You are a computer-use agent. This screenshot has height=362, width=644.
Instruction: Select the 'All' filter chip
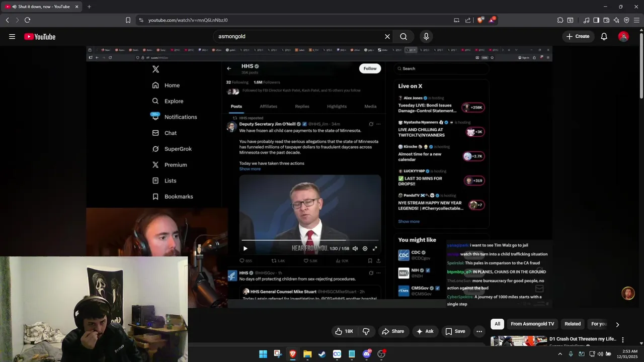pos(497,324)
